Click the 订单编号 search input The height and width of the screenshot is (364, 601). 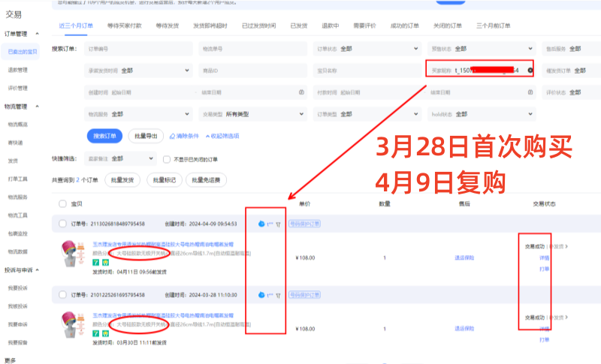(138, 49)
